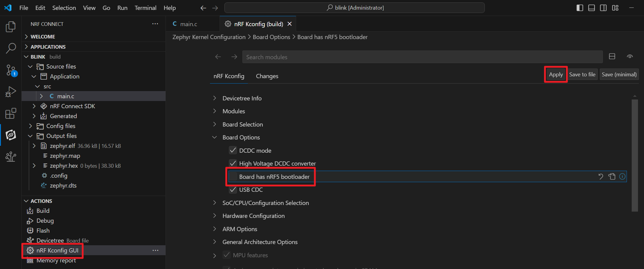The width and height of the screenshot is (644, 269).
Task: Select the nRF Kconfig tab
Action: pyautogui.click(x=229, y=76)
